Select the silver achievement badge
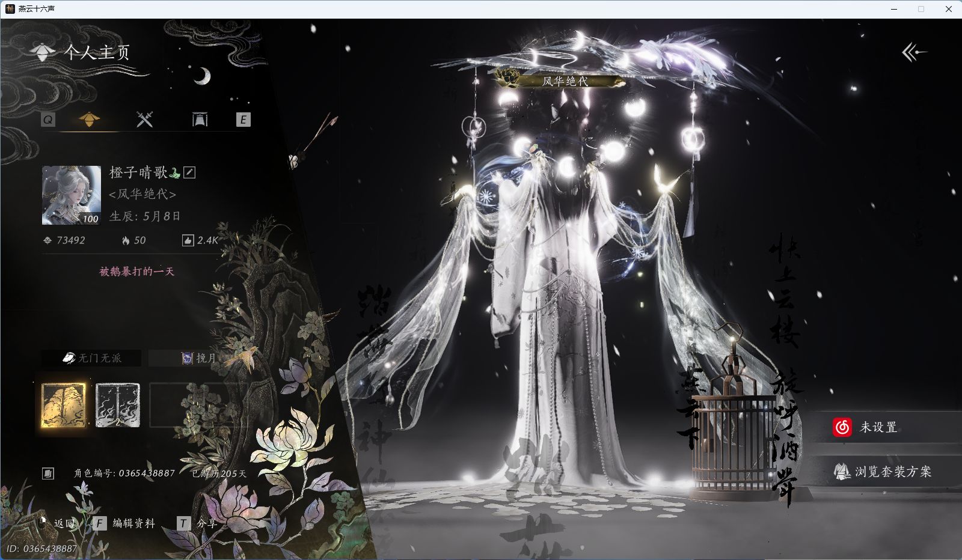This screenshot has height=560, width=962. 118,406
